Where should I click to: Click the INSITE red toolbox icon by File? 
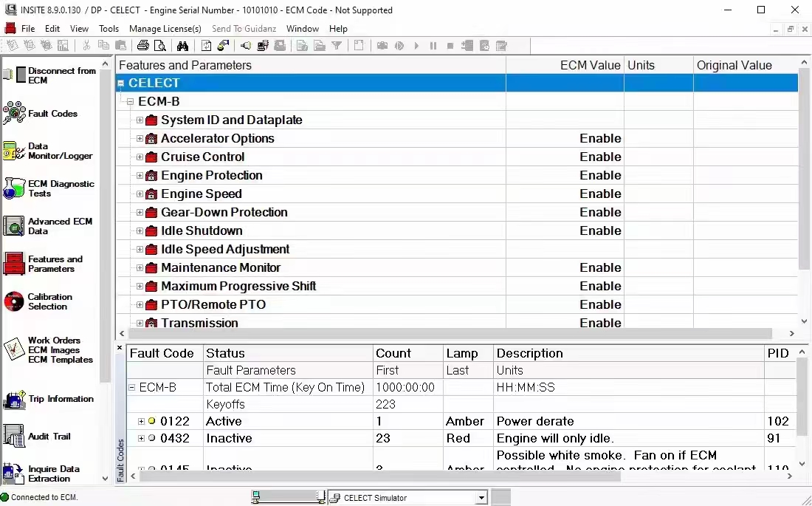coord(10,29)
